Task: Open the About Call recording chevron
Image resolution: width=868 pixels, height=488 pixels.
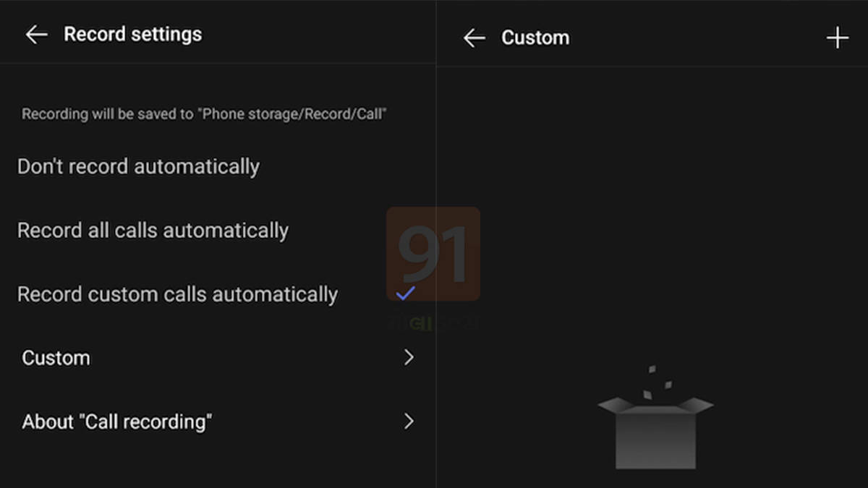Action: tap(409, 421)
